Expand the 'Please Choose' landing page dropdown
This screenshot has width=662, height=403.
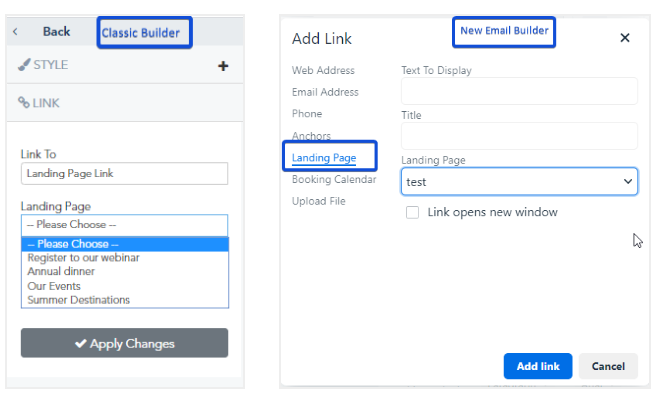click(x=125, y=225)
